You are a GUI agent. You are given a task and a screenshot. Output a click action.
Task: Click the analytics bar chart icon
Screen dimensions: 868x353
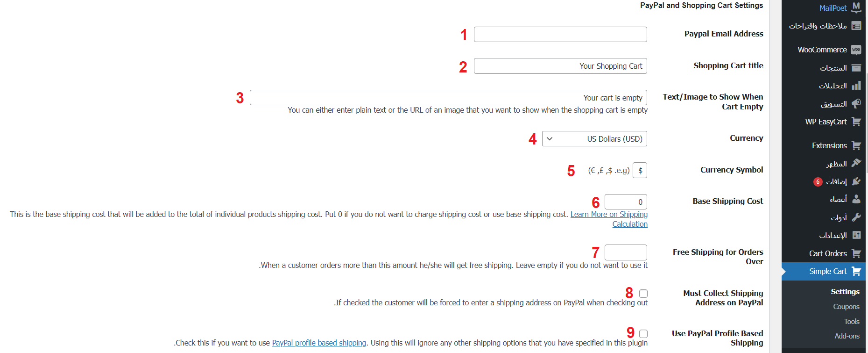pos(856,86)
